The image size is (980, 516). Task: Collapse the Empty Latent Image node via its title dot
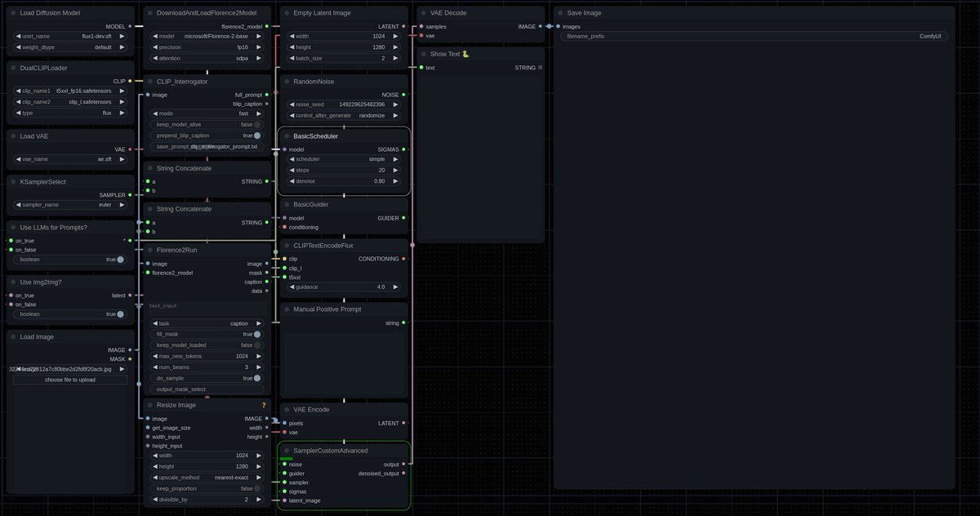point(287,13)
